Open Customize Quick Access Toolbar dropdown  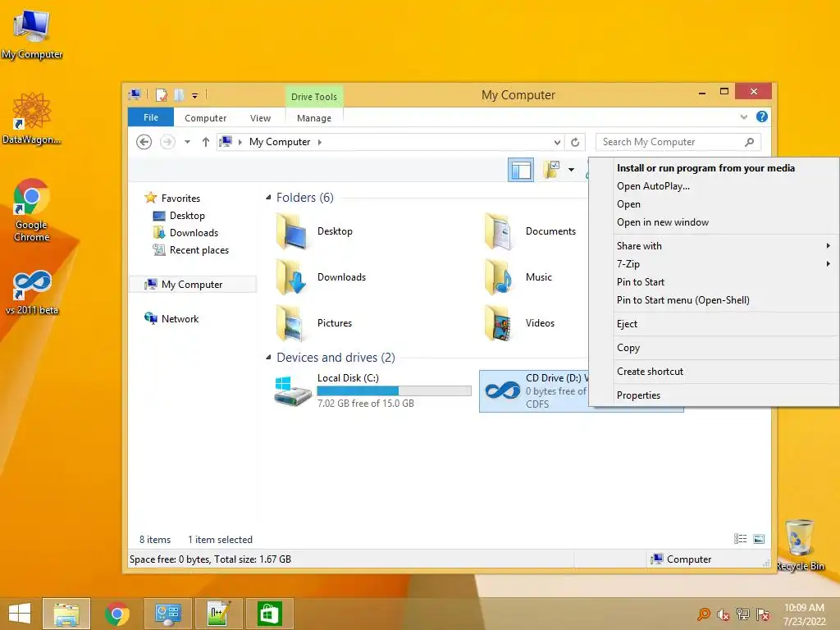click(x=195, y=96)
